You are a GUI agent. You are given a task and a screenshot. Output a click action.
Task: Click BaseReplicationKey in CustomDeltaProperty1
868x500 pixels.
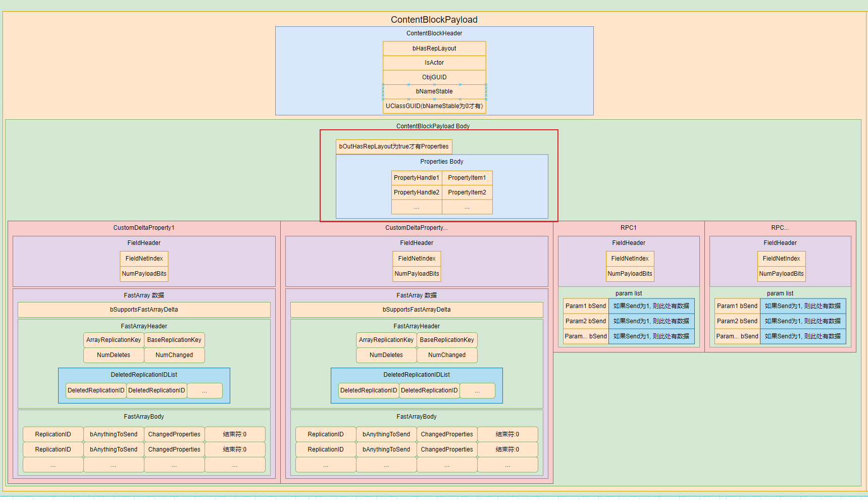coord(174,340)
